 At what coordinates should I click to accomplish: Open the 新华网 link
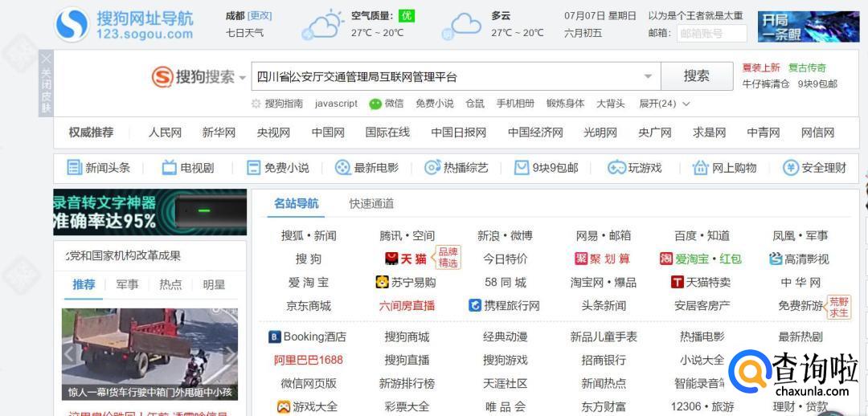pos(219,133)
